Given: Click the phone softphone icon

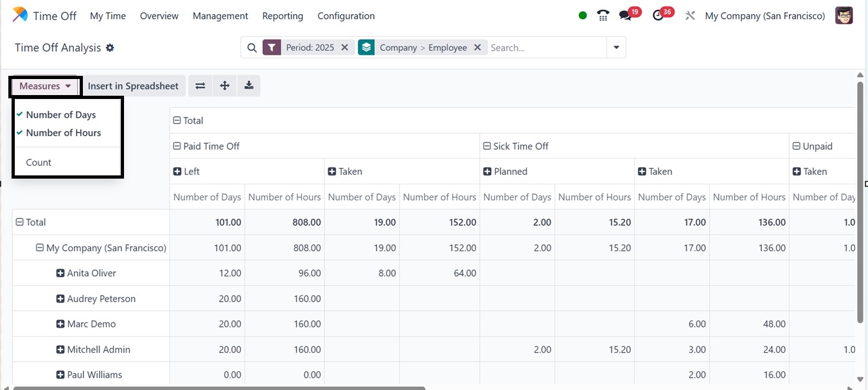Looking at the screenshot, I should pyautogui.click(x=603, y=15).
